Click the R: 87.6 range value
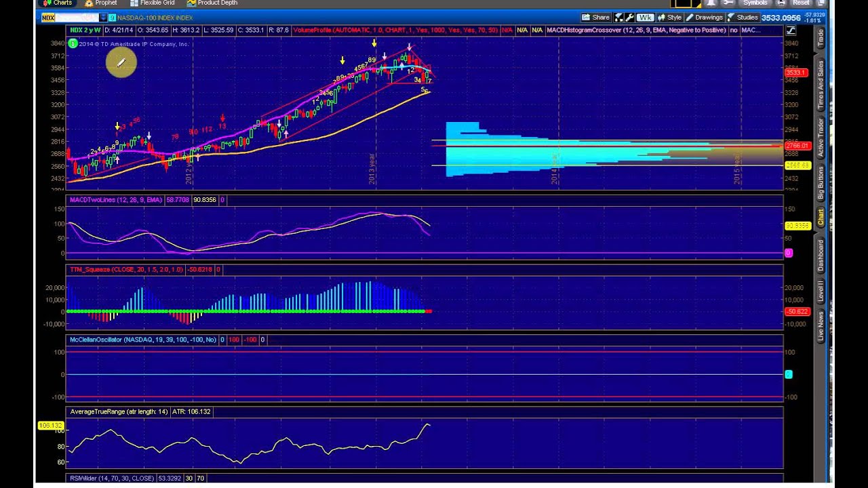This screenshot has height=488, width=868. [x=278, y=30]
